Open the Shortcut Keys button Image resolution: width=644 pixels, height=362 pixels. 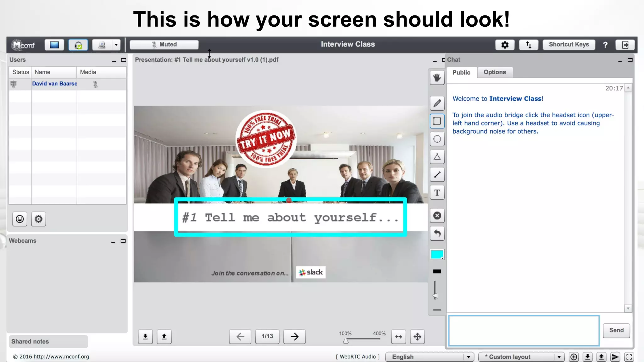[x=569, y=45]
